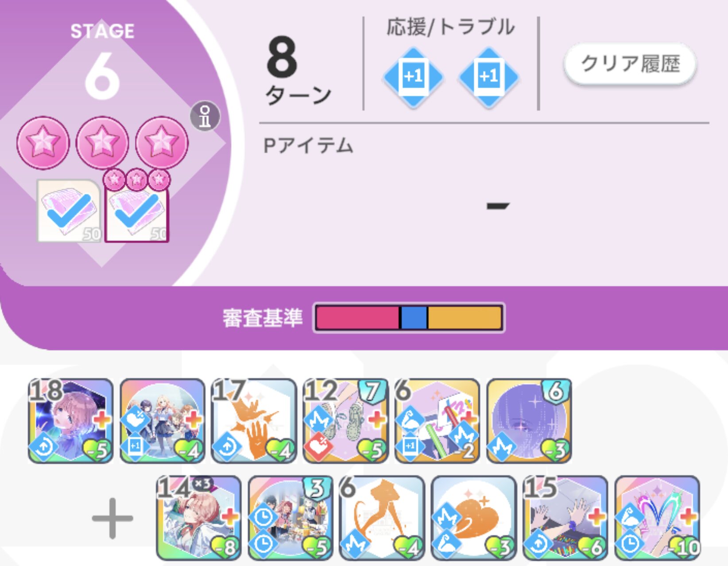Tap the second +1 support diamond icon
The width and height of the screenshot is (728, 566).
[488, 77]
